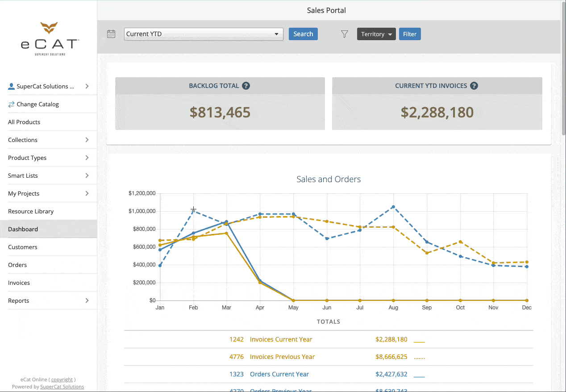Open the Territory dropdown
This screenshot has width=566, height=392.
click(376, 34)
